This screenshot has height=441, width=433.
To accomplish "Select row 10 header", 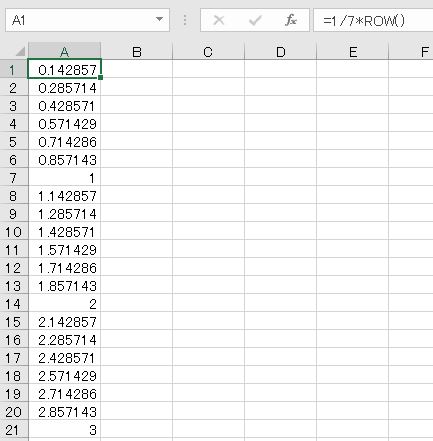I will 14,231.
